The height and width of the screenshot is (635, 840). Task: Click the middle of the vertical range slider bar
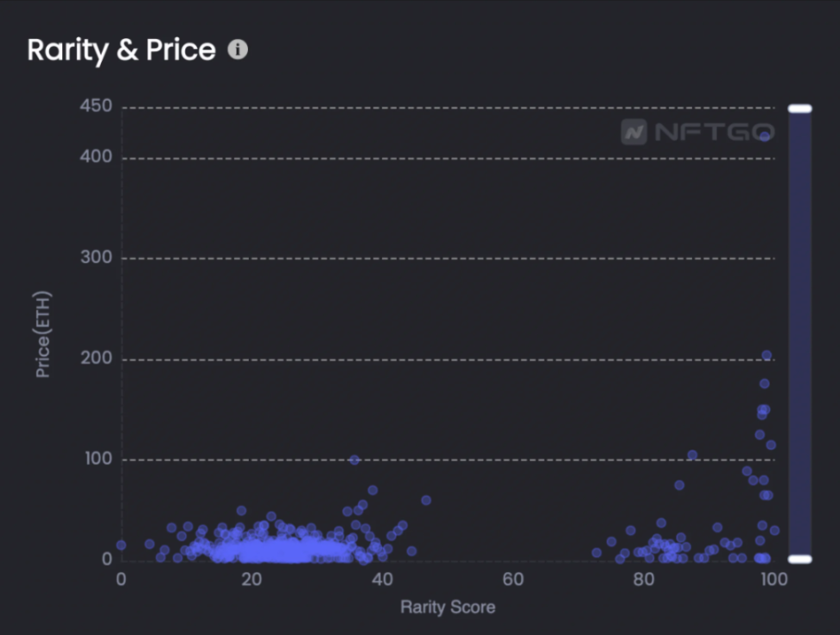click(x=799, y=333)
